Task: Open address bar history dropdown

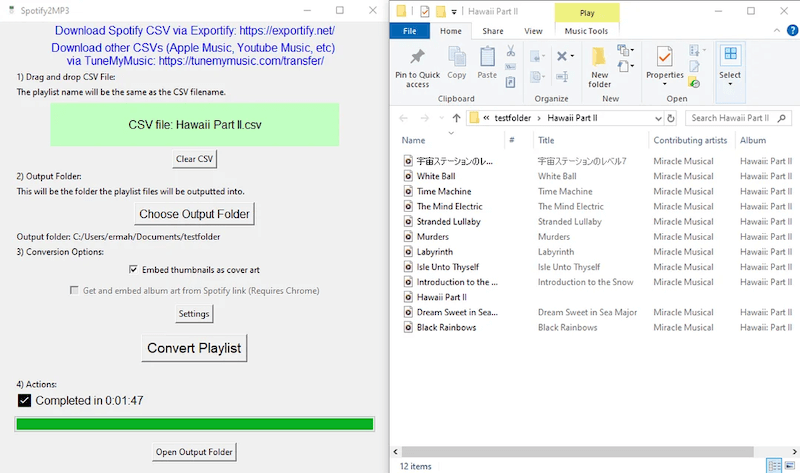Action: tap(658, 118)
